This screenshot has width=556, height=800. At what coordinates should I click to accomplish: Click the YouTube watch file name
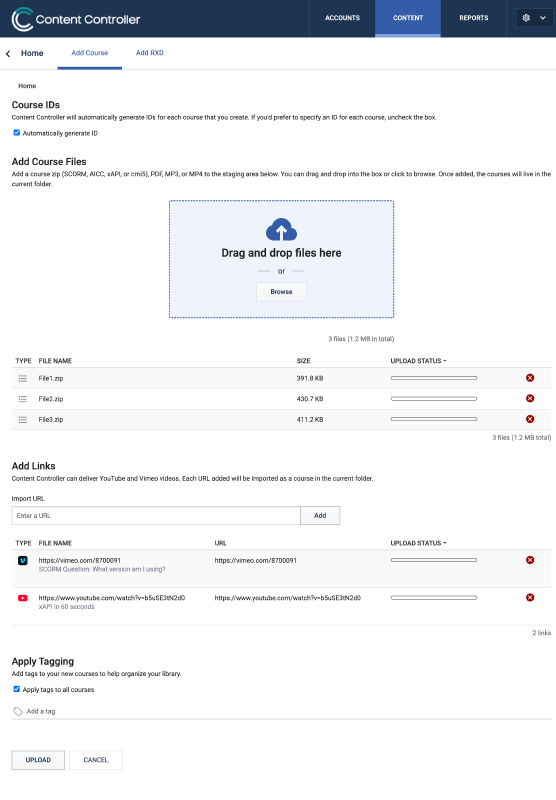(x=112, y=598)
